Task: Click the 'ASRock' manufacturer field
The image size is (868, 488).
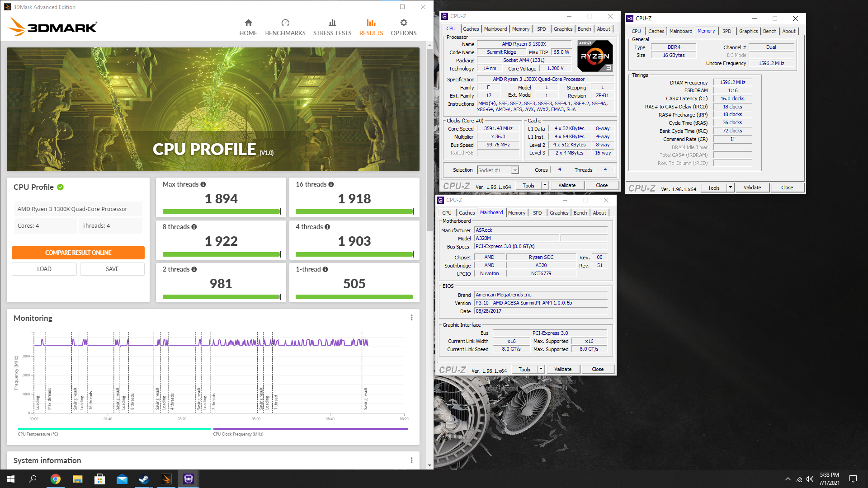Action: click(541, 230)
